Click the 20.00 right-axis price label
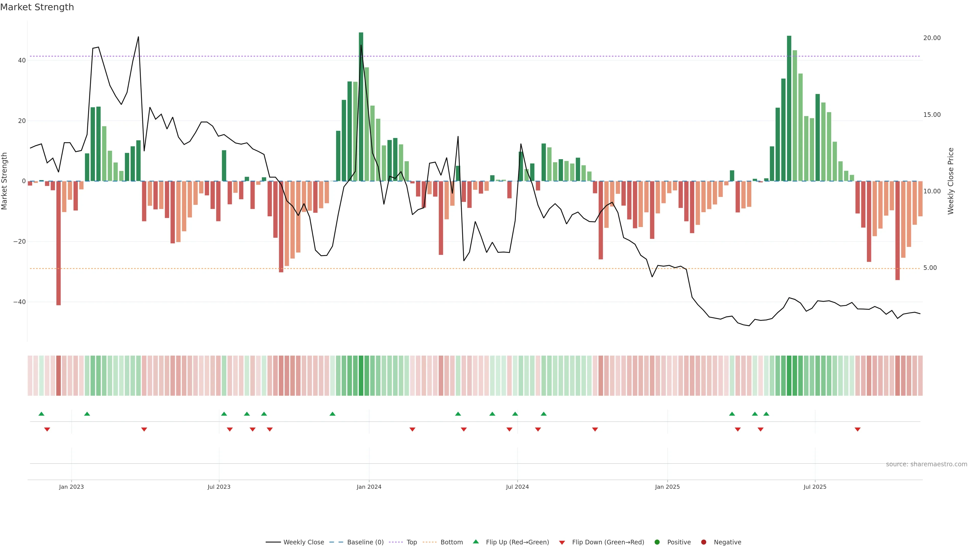980x551 pixels. point(932,38)
